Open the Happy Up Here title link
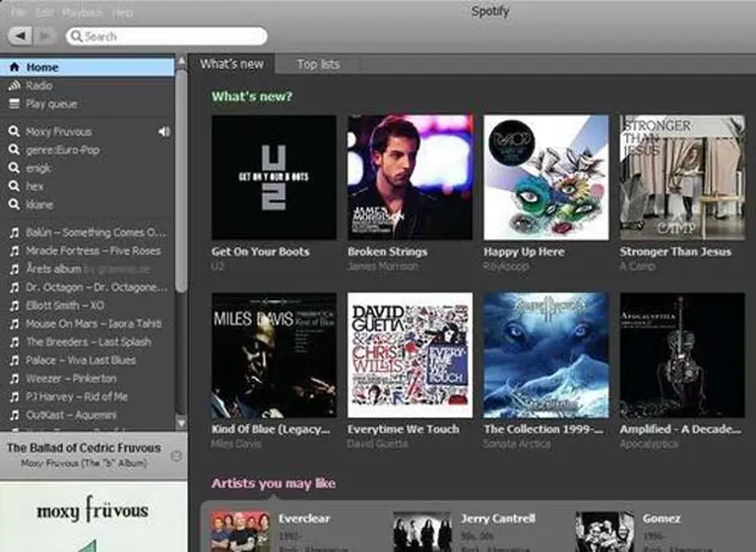Image resolution: width=756 pixels, height=552 pixels. [524, 252]
